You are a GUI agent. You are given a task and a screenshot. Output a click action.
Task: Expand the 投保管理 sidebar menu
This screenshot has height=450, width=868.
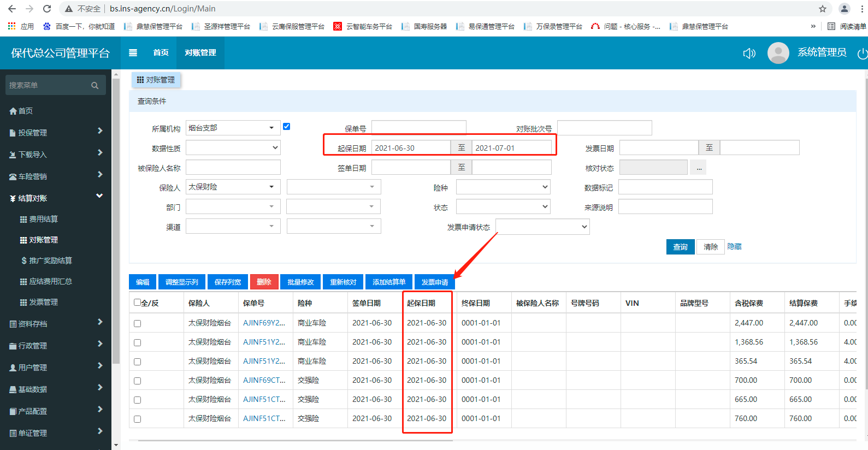tap(55, 132)
